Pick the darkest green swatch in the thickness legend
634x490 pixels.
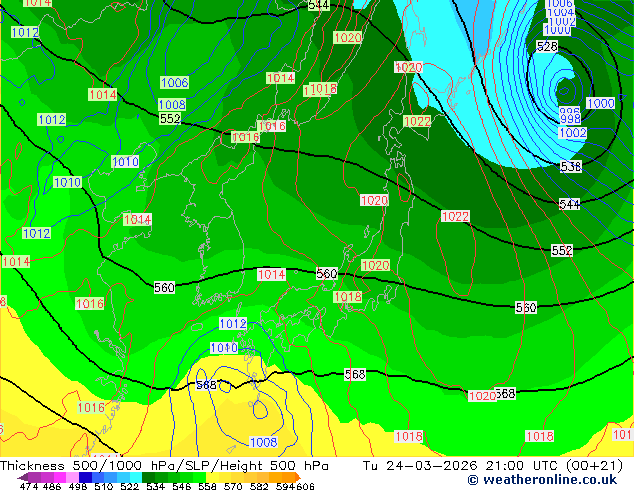click(148, 477)
